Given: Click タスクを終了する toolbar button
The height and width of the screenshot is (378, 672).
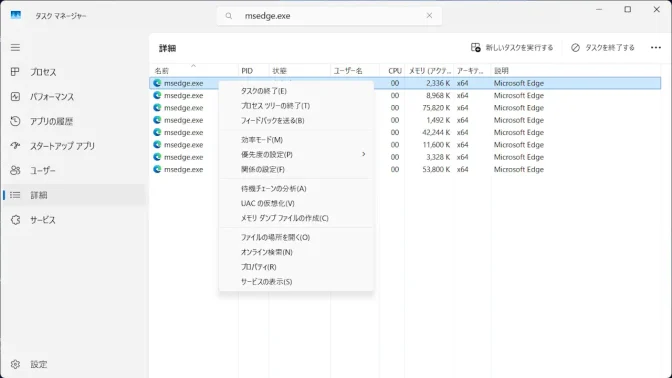Looking at the screenshot, I should (x=603, y=48).
